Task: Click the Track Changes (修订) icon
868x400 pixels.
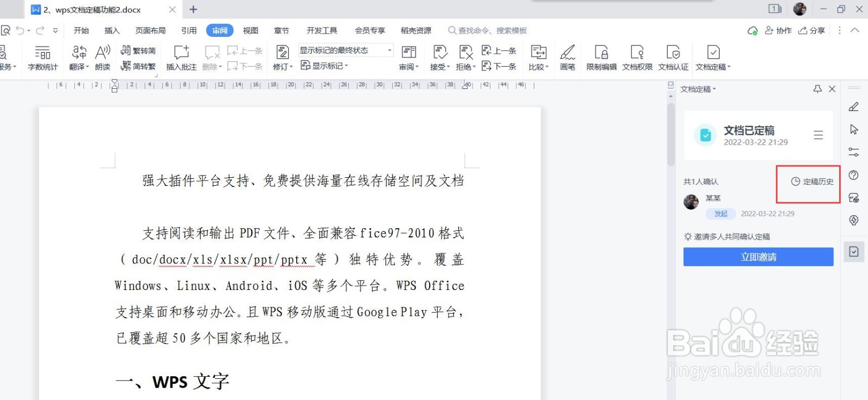Action: pos(283,52)
